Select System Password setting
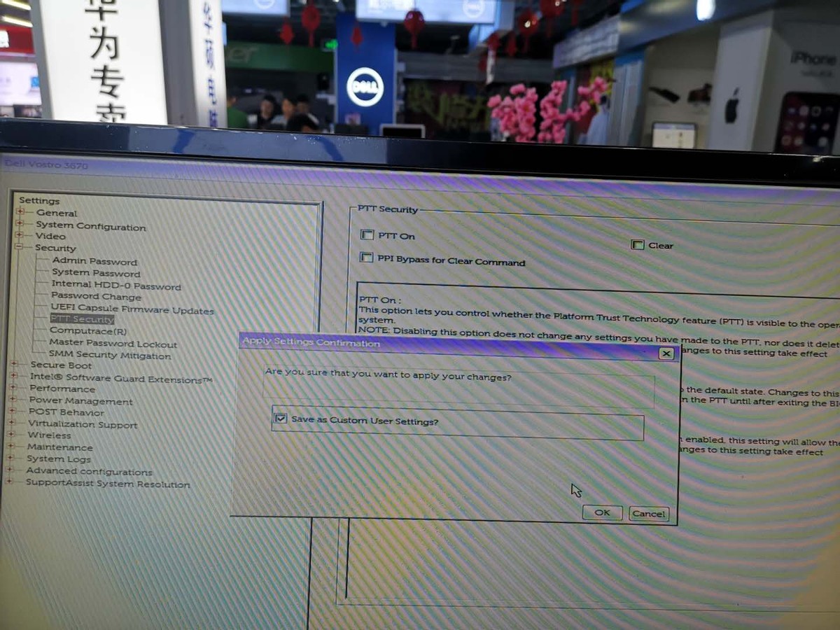840x630 pixels. coord(96,273)
